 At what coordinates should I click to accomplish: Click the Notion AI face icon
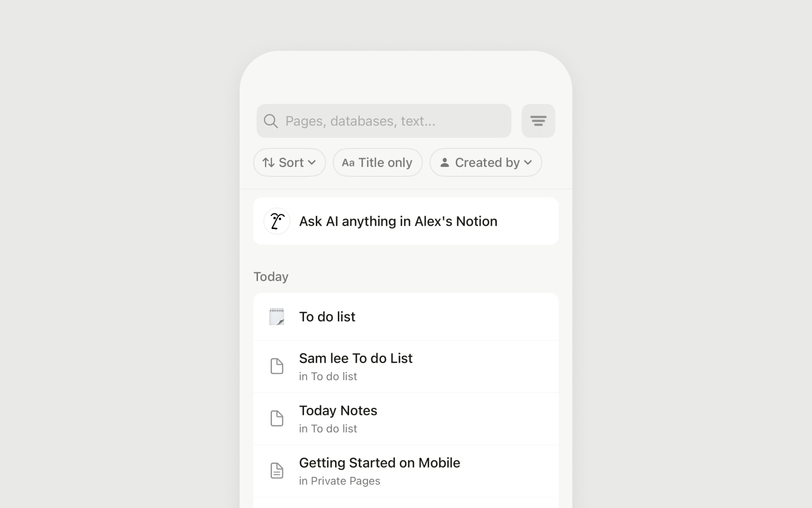pos(277,221)
